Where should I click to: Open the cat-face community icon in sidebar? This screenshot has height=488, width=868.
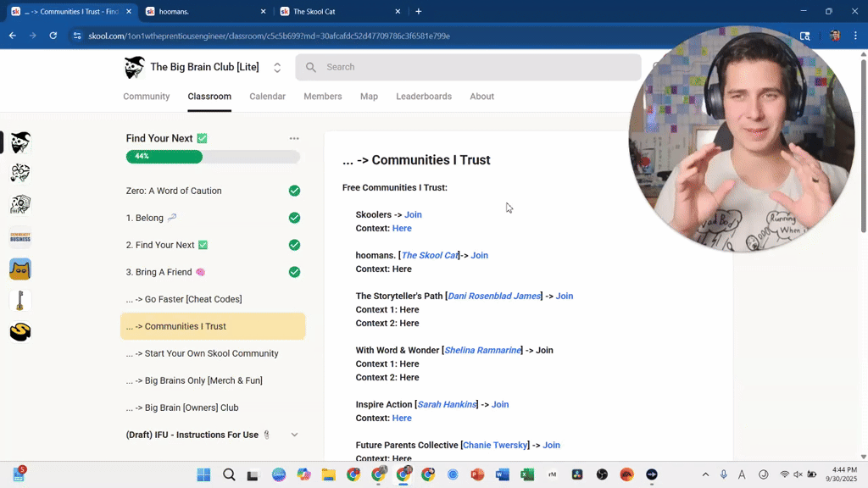pyautogui.click(x=20, y=269)
